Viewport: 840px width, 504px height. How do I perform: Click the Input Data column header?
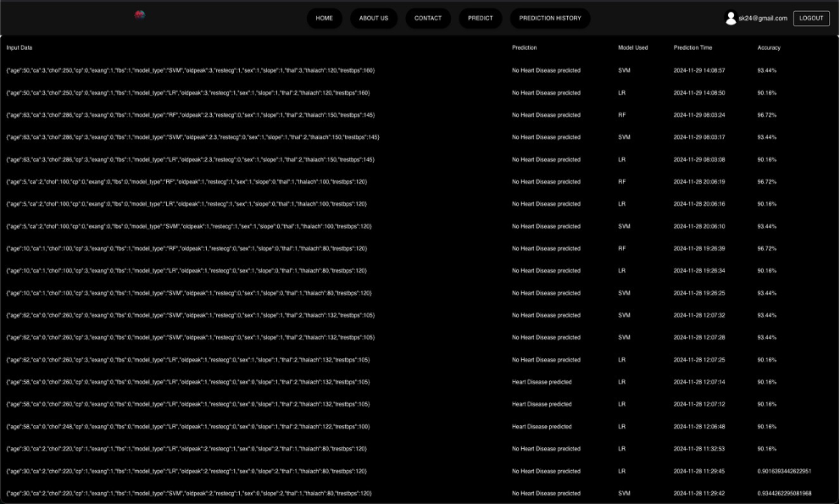[19, 47]
